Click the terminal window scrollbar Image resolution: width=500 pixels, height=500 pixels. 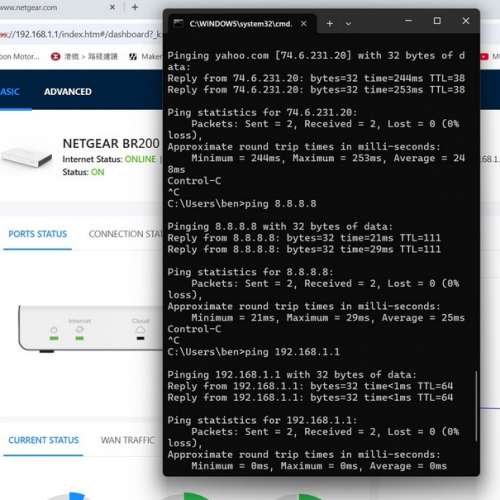click(476, 407)
